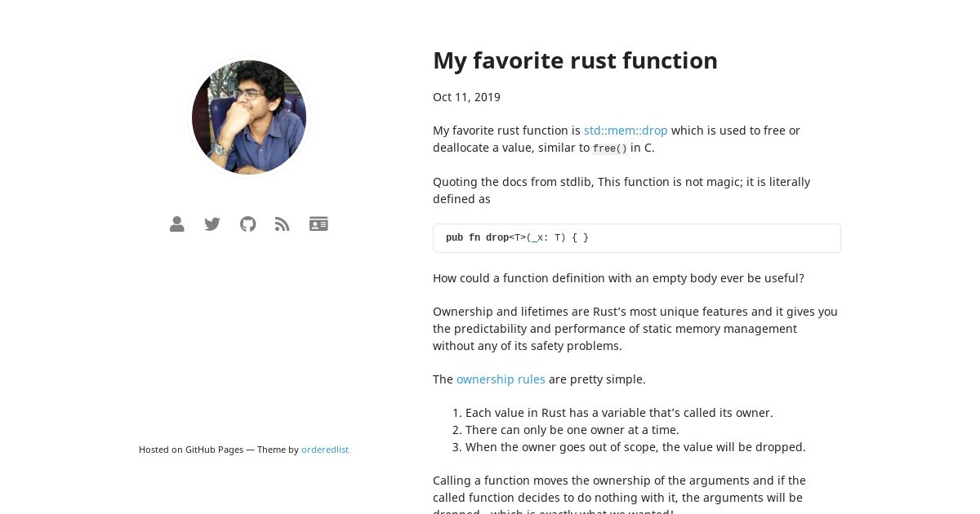Click the "Quoting the docs from stdlib" paragraph
Image resolution: width=980 pixels, height=514 pixels.
621,190
